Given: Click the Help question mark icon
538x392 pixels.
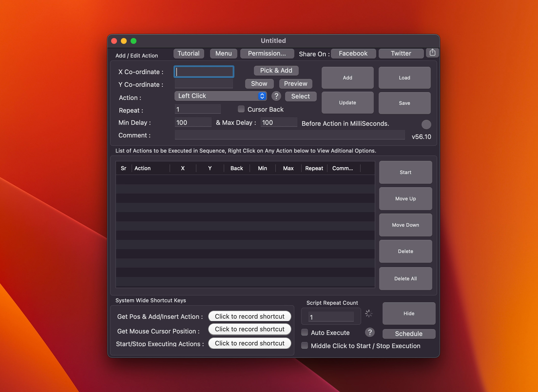Looking at the screenshot, I should pos(275,96).
